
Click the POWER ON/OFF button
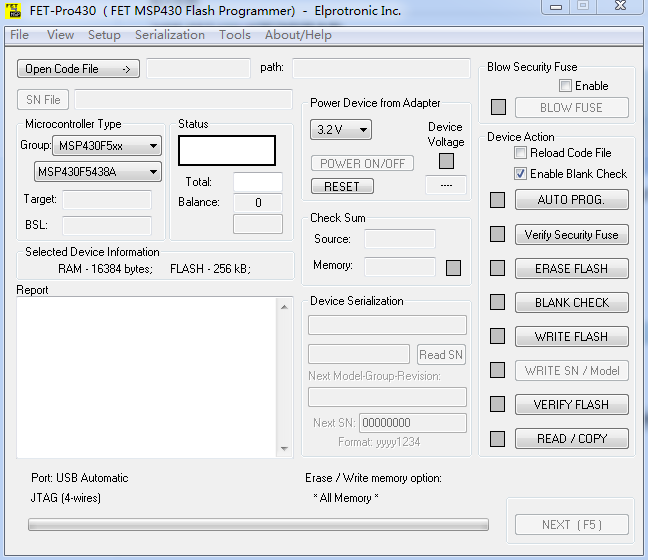pyautogui.click(x=362, y=163)
